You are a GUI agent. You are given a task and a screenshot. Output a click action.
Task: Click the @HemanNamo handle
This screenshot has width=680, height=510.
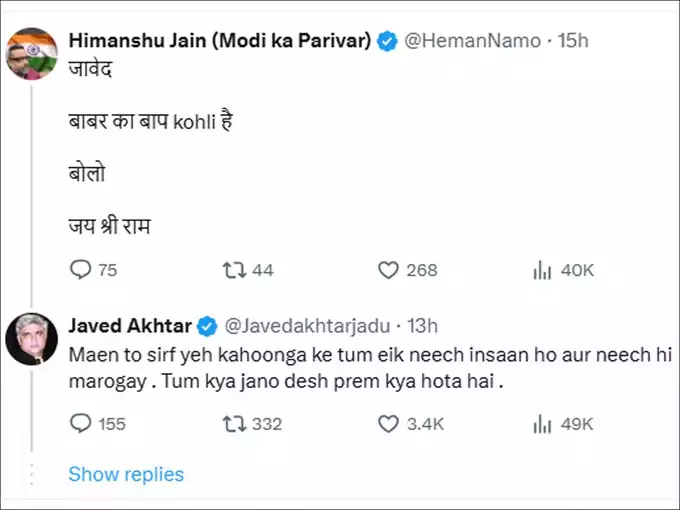tap(471, 41)
